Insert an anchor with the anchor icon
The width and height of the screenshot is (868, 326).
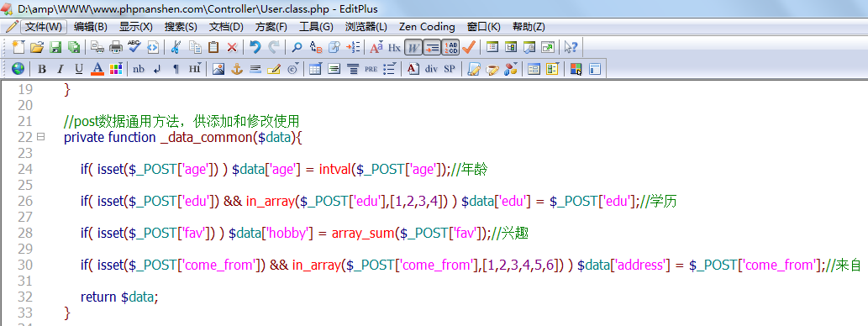(x=237, y=69)
